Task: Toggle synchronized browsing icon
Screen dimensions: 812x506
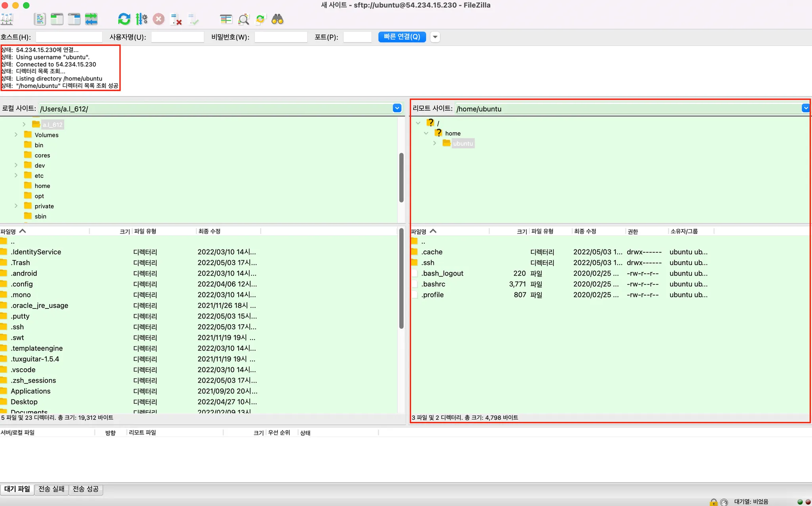Action: tap(260, 19)
